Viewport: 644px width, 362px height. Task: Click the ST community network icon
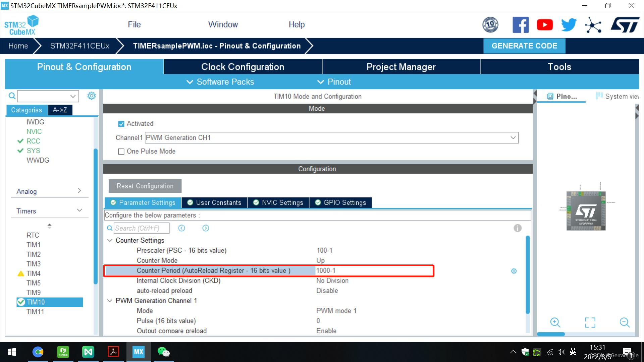click(x=593, y=25)
